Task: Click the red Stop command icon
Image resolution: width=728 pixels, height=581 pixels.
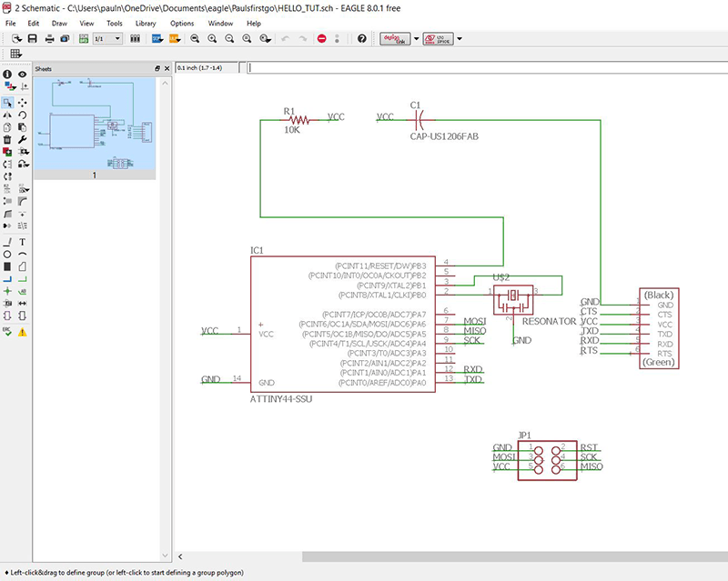Action: pyautogui.click(x=322, y=38)
